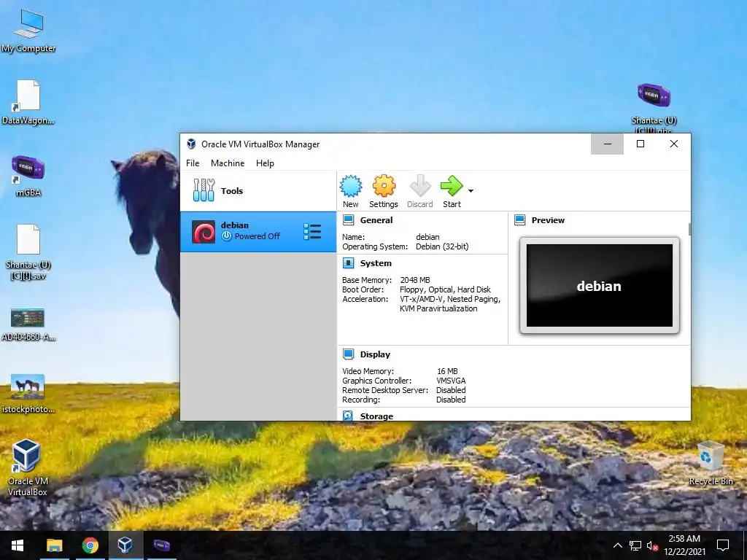The width and height of the screenshot is (747, 560).
Task: Click the VirtualBox title bar cube icon
Action: [191, 144]
